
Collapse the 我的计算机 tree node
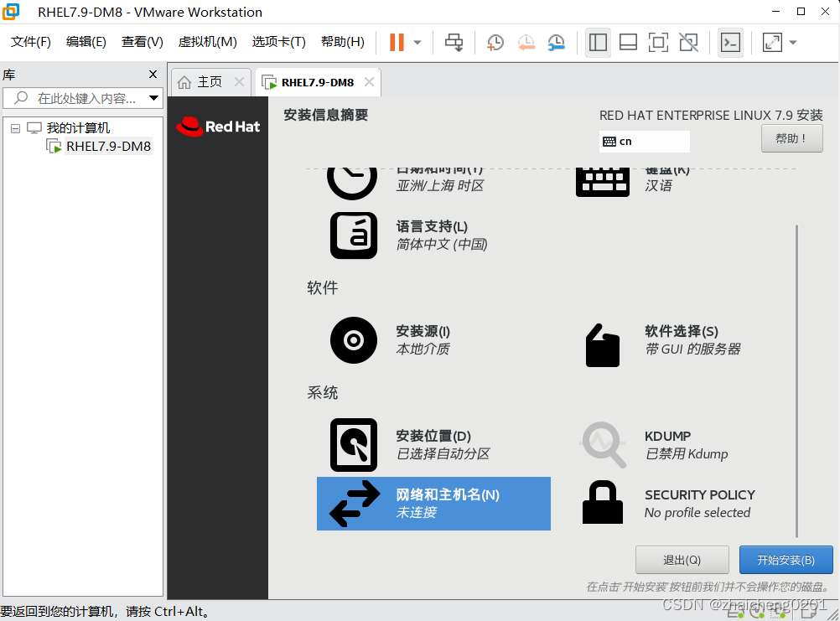click(x=16, y=128)
